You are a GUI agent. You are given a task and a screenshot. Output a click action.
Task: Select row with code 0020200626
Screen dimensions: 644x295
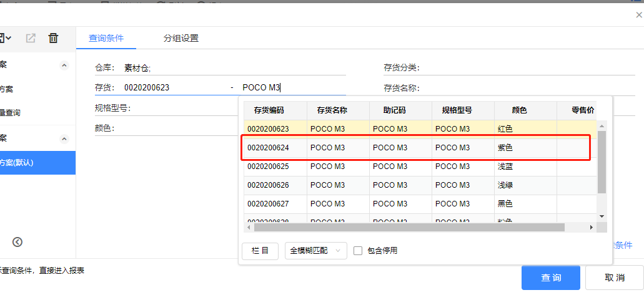point(420,185)
